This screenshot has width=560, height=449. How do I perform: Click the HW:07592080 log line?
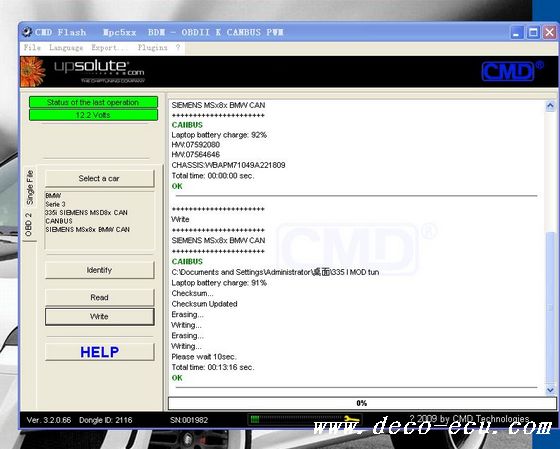click(196, 145)
